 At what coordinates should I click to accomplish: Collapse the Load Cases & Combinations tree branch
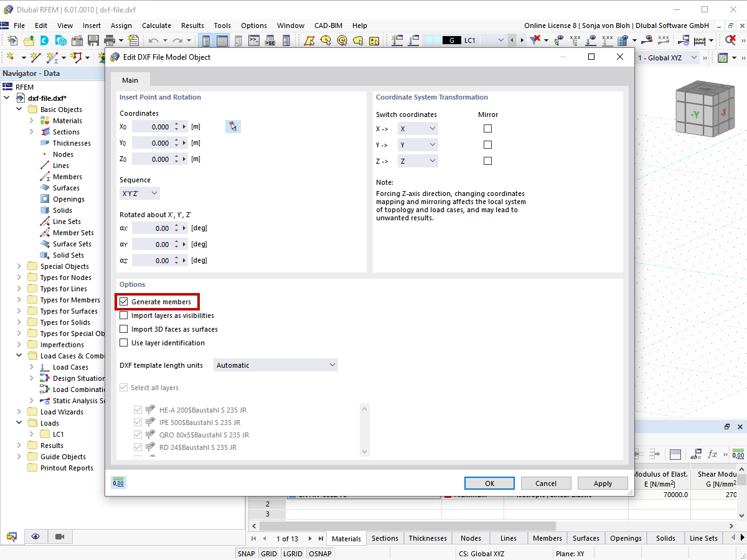pos(19,355)
